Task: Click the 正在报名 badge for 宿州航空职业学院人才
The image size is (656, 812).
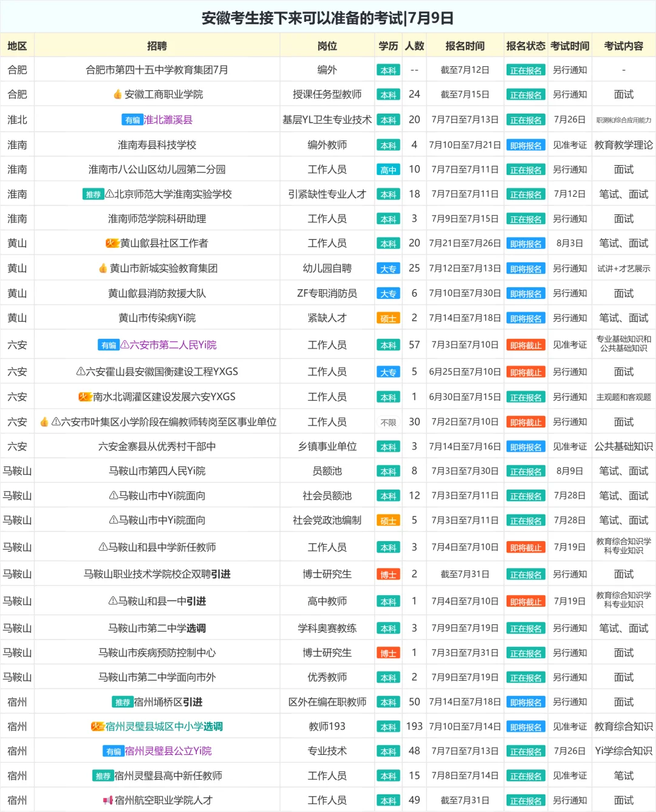Action: point(525,801)
